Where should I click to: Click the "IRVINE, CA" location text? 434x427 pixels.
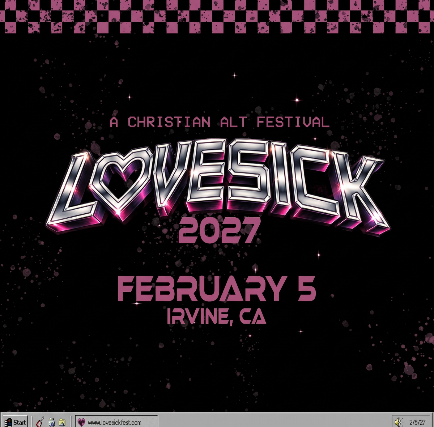[217, 316]
